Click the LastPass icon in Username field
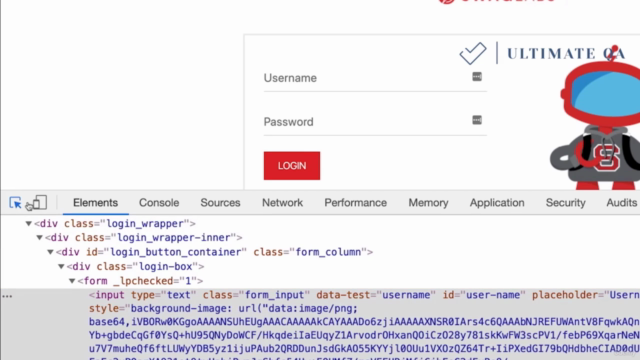640x360 pixels. [477, 77]
